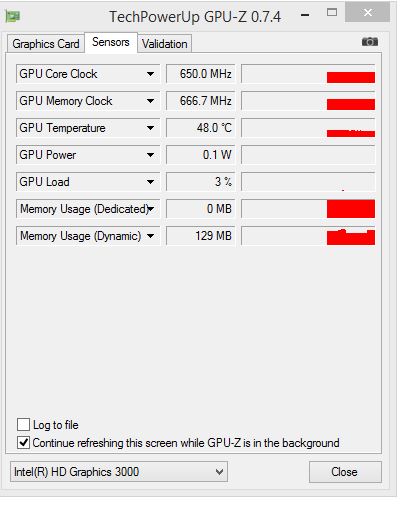404x514 pixels.
Task: Enable the Log to file checkbox
Action: (x=24, y=425)
